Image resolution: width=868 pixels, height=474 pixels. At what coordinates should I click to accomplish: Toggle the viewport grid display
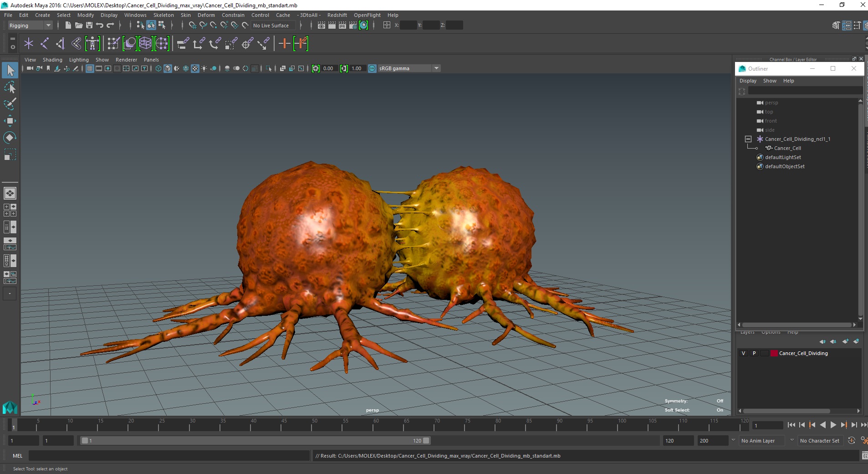click(90, 68)
